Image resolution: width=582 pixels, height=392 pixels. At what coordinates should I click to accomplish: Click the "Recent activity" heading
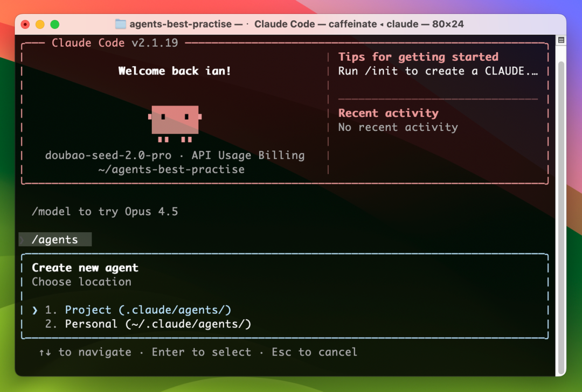pos(388,113)
